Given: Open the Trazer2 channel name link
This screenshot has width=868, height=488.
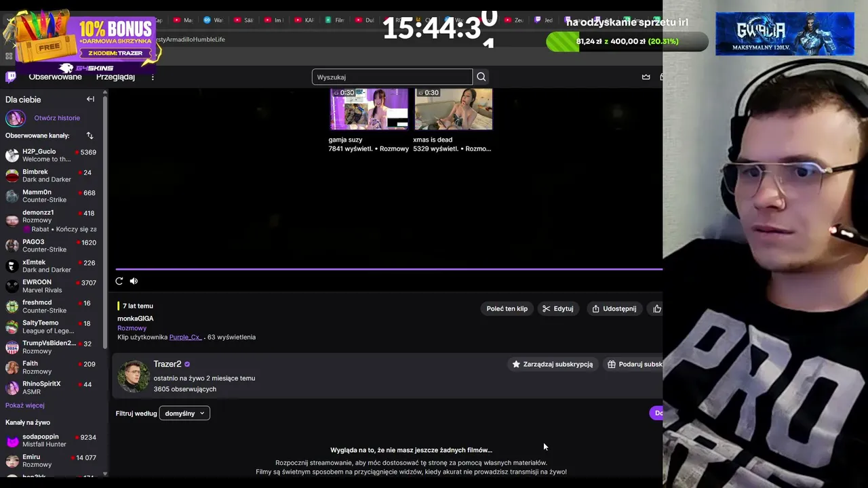Looking at the screenshot, I should click(167, 364).
